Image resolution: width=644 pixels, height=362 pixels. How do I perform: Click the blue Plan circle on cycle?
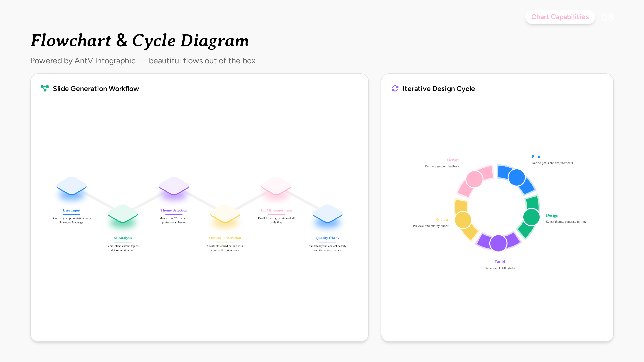coord(517,177)
